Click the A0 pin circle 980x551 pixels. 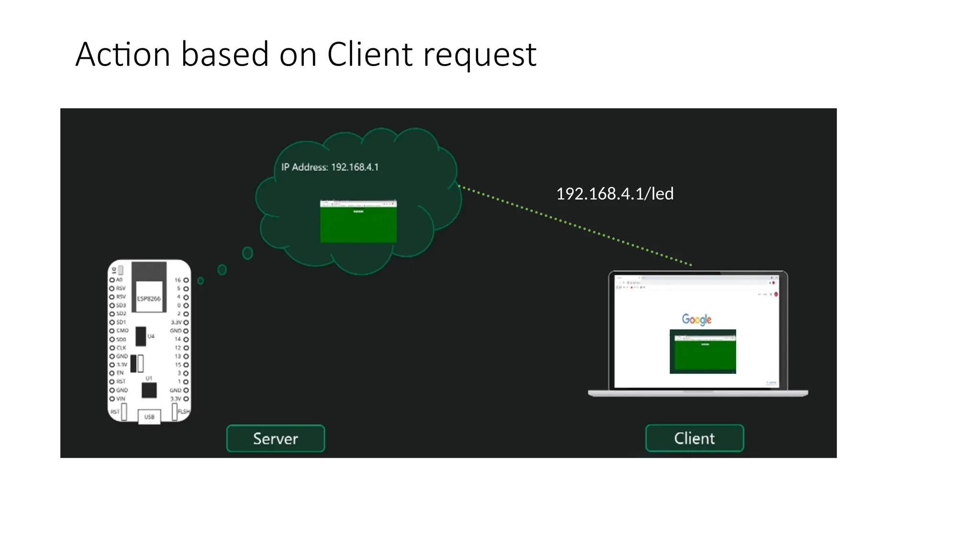pyautogui.click(x=112, y=280)
